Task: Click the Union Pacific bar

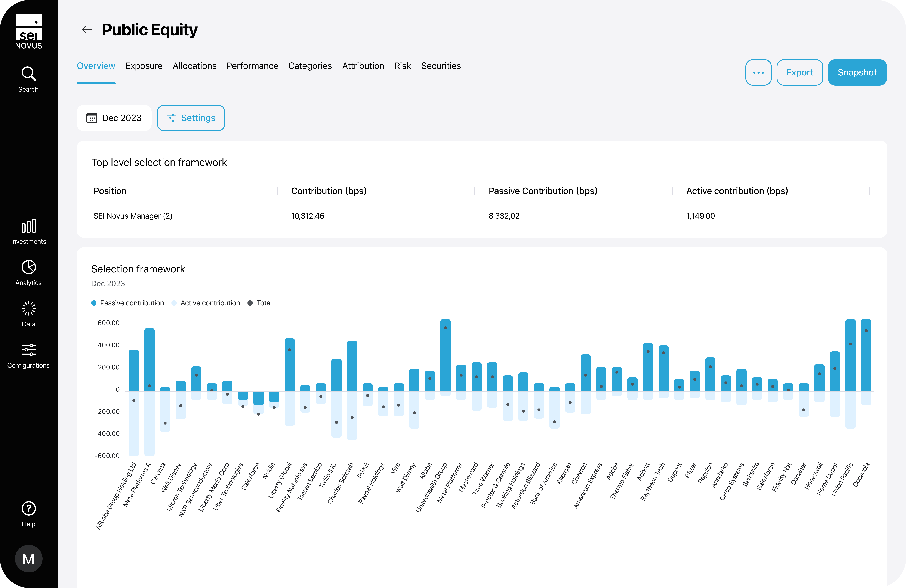Action: [x=850, y=355]
